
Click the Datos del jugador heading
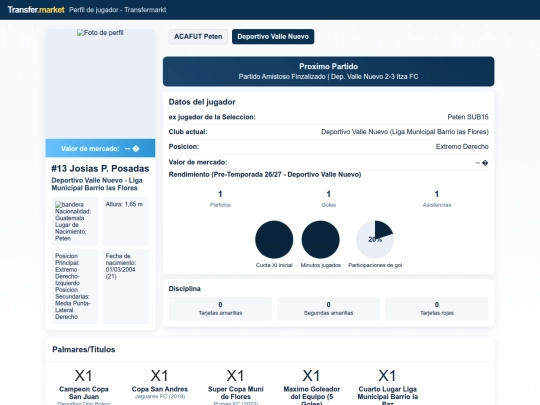click(202, 102)
